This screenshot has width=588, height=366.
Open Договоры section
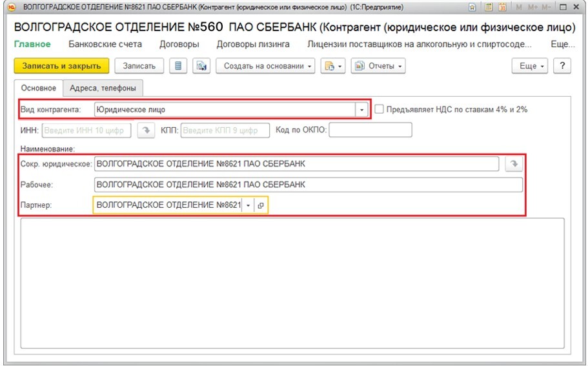179,45
